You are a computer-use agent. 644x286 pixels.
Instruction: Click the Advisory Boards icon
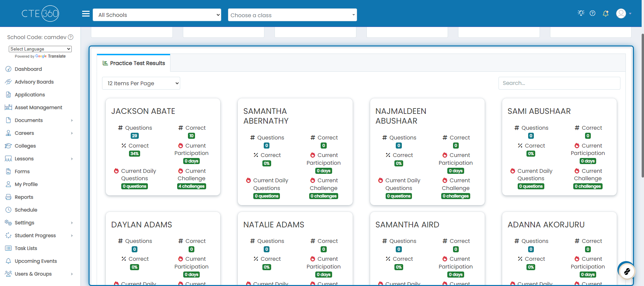[x=8, y=82]
